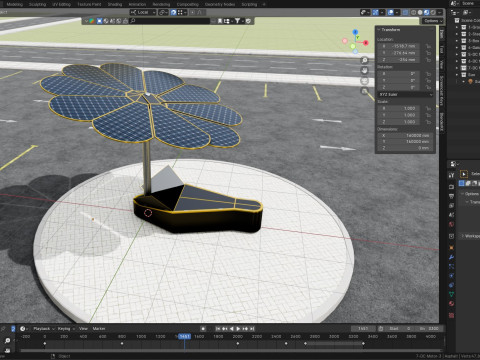The image size is (480, 360).
Task: Toggle lock on Scale Z field
Action: point(428,122)
